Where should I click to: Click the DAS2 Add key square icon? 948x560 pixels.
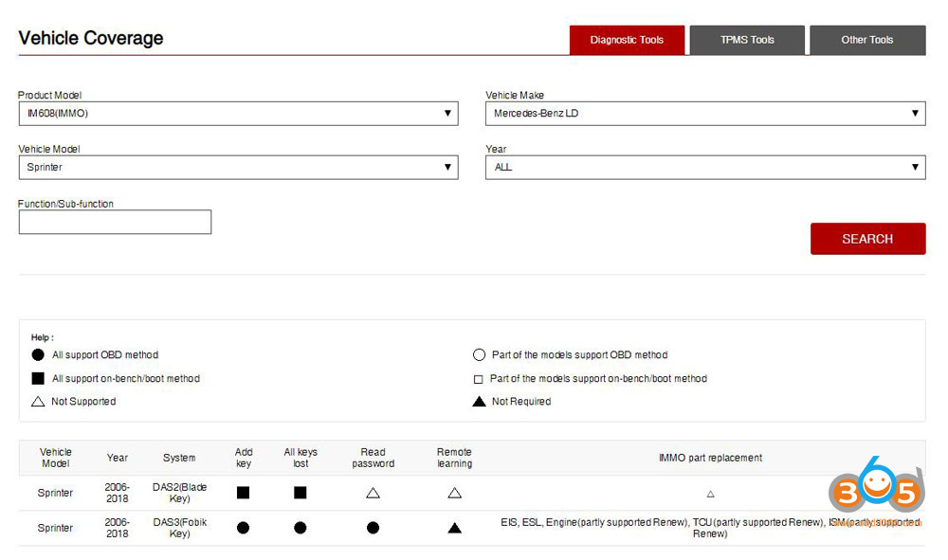[243, 493]
